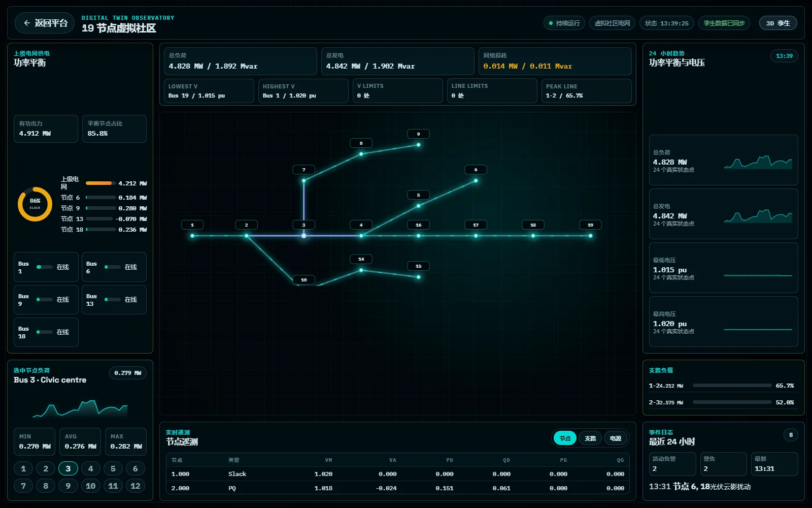Switch telemetry table to 支路 tab
Screen dimensions: 812x508
(590, 438)
